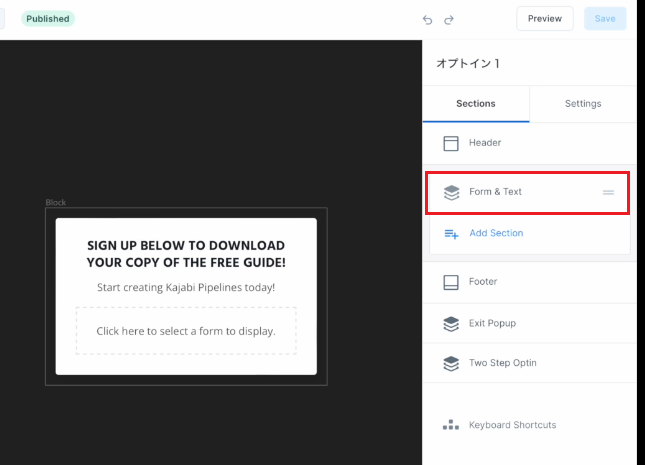Click the form placeholder to select a form

pyautogui.click(x=186, y=331)
